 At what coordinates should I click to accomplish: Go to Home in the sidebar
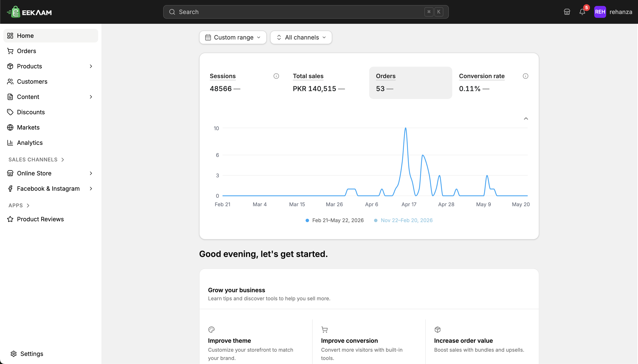51,36
